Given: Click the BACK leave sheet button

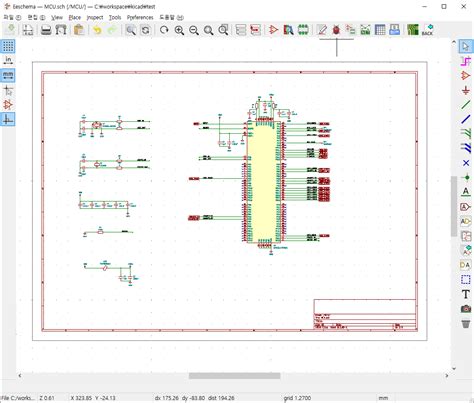Looking at the screenshot, I should pyautogui.click(x=427, y=30).
